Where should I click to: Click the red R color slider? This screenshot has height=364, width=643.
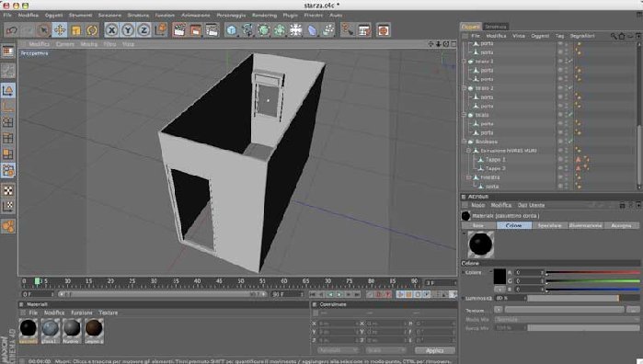tap(592, 272)
